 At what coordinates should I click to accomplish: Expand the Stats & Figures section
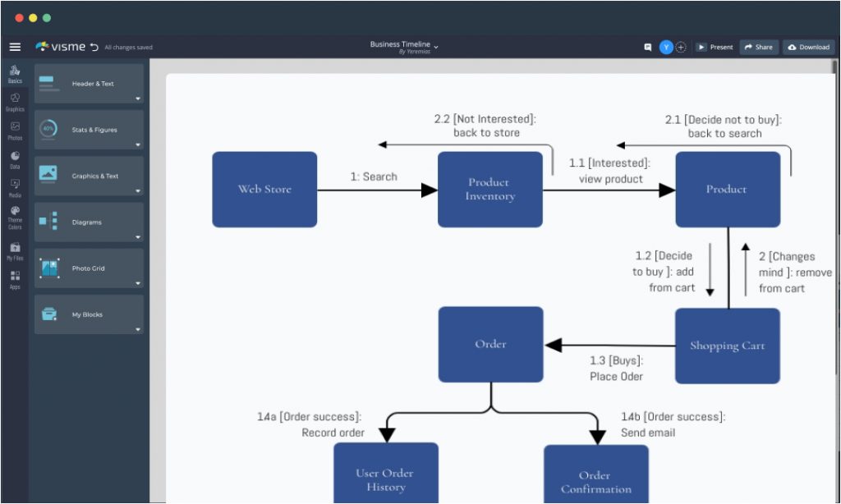[88, 129]
